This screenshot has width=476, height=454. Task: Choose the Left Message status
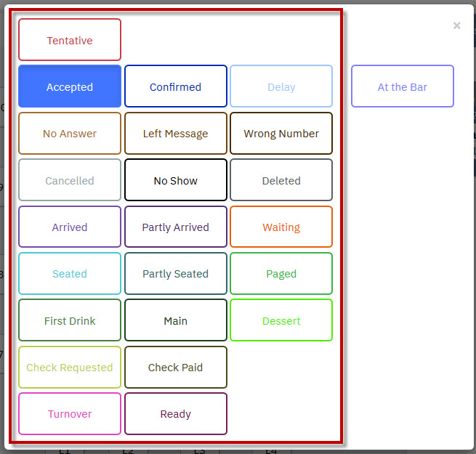175,134
